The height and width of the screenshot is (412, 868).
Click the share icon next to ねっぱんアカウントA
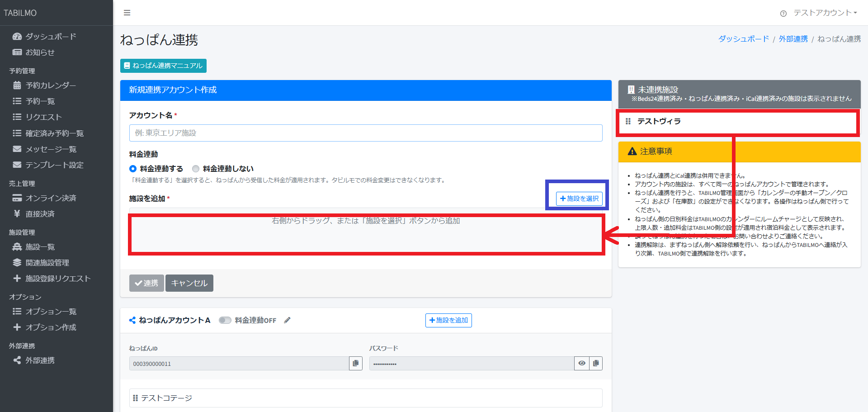[132, 320]
